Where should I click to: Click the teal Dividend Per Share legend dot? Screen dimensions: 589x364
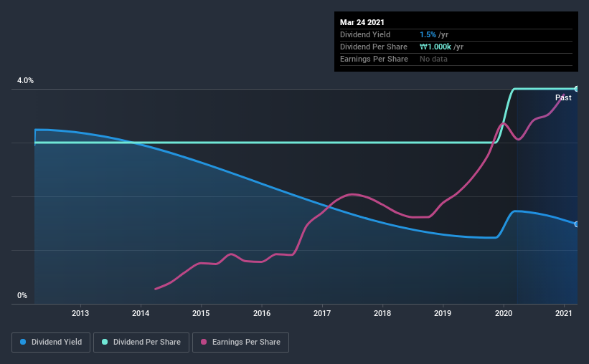click(x=105, y=342)
